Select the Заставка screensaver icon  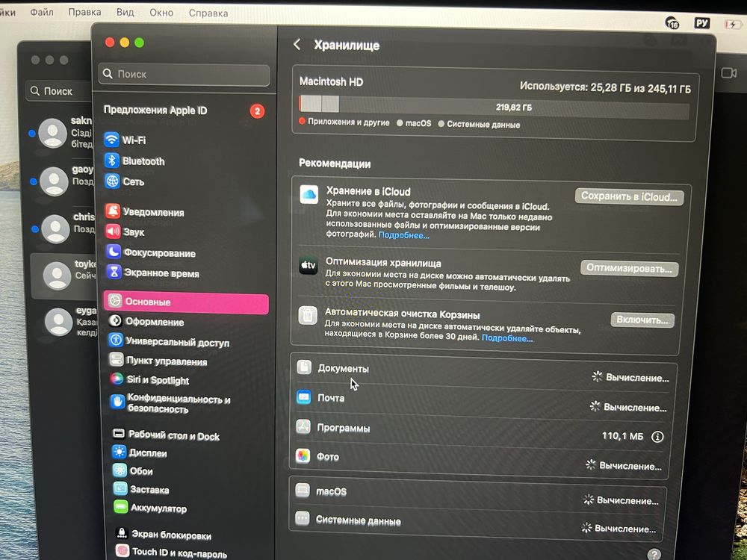tap(120, 488)
